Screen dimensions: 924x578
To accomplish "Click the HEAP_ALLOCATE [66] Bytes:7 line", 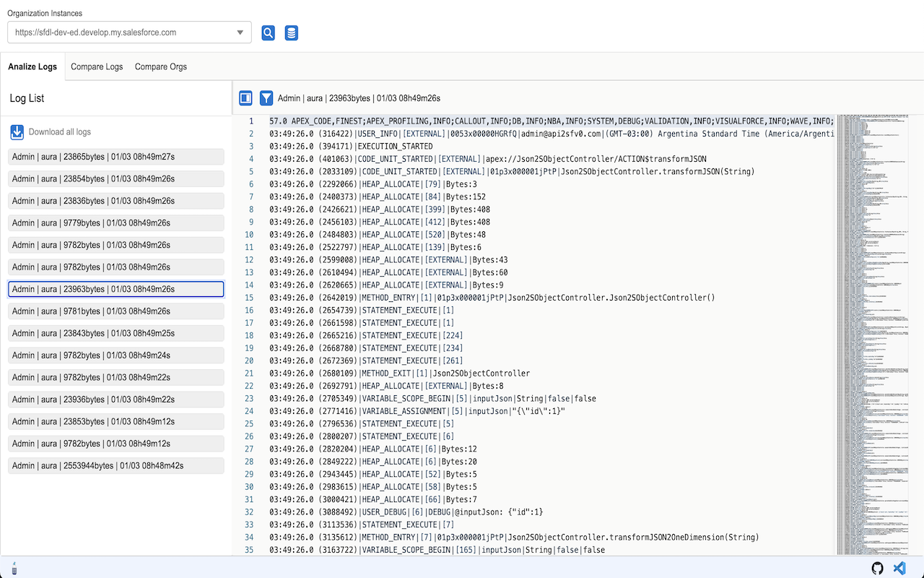I will pos(373,499).
